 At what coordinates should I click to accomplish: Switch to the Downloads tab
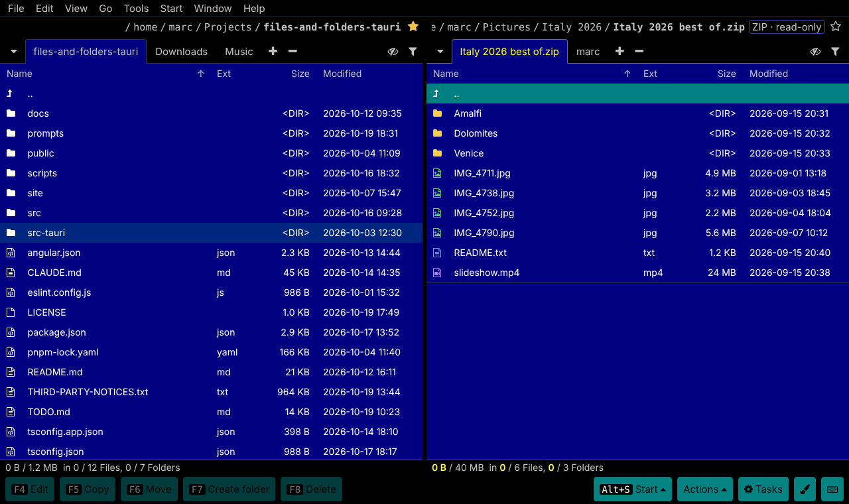181,52
